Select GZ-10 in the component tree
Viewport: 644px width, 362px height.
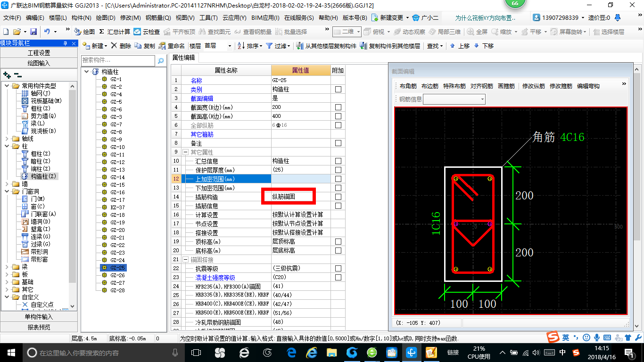[x=117, y=147]
